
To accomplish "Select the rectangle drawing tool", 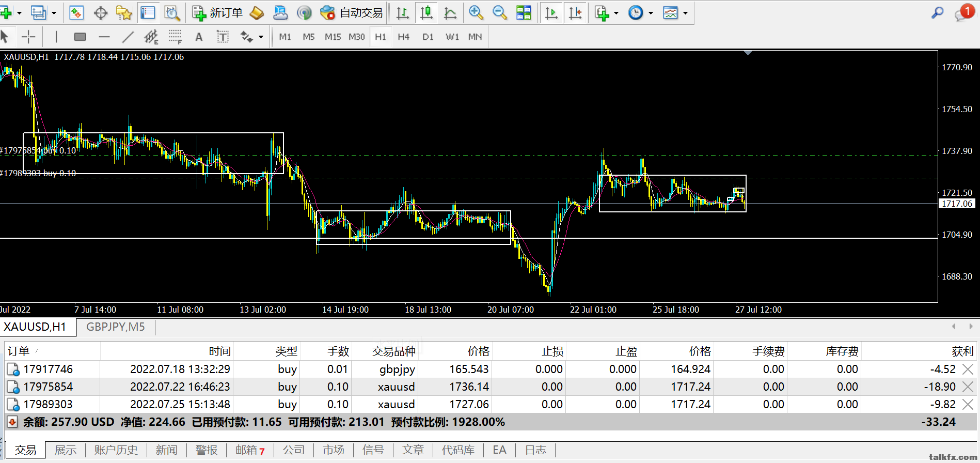I will (x=80, y=37).
